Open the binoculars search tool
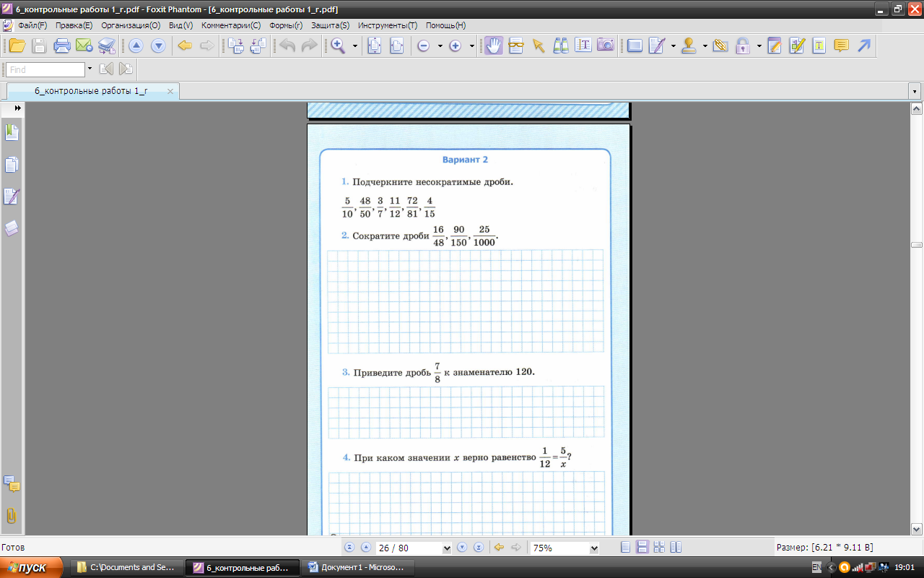924x578 pixels. click(x=561, y=46)
